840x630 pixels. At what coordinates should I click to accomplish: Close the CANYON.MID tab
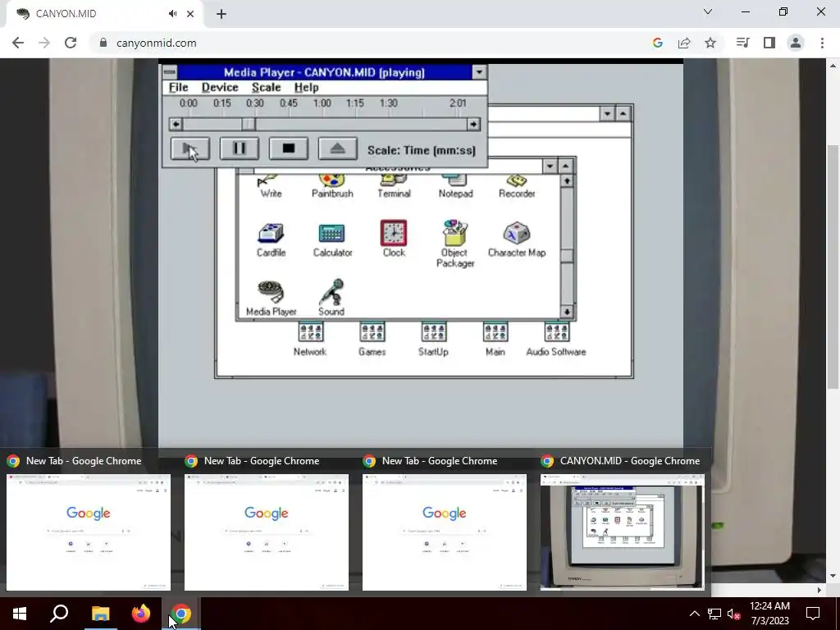(190, 14)
